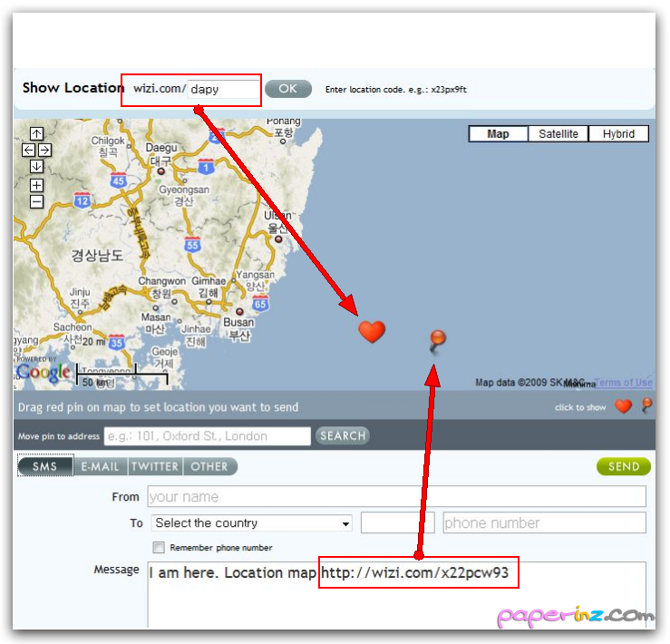Click the route 1 highway shield
This screenshot has width=670, height=644.
206,166
